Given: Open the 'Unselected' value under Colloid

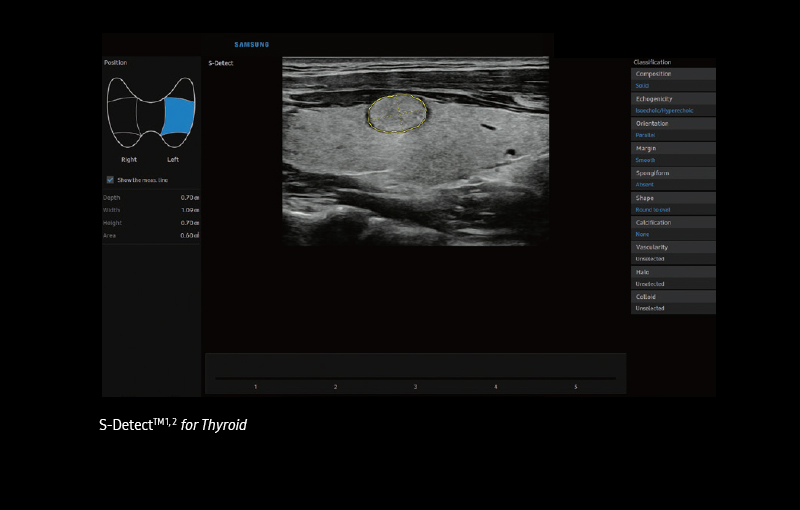Looking at the screenshot, I should (x=673, y=308).
